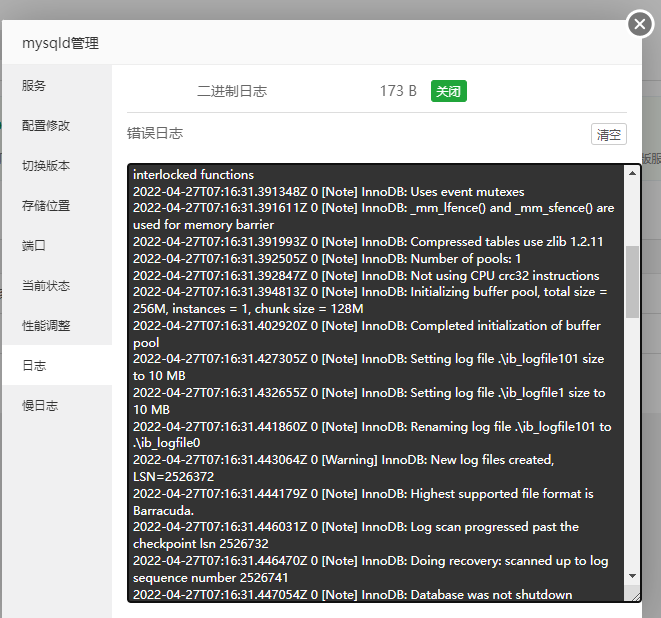Click the error log scrollbar thumb
This screenshot has height=618, width=661.
click(632, 282)
